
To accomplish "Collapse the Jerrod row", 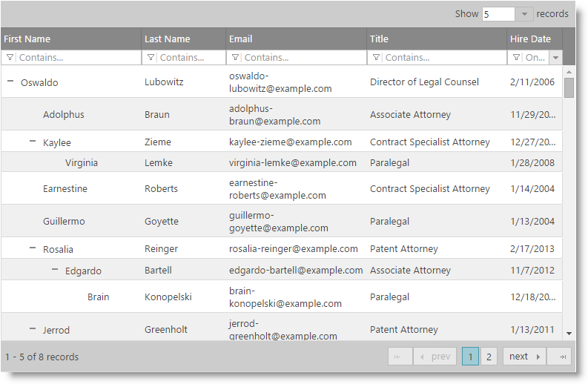I will tap(33, 328).
